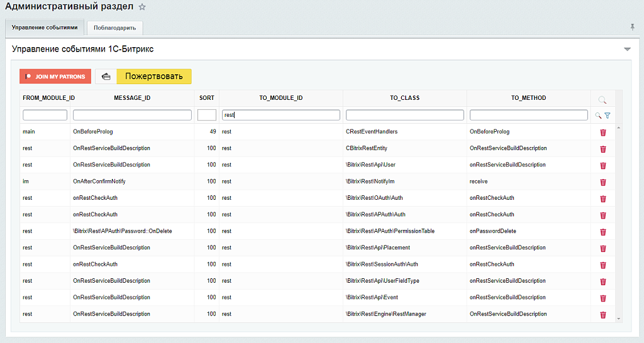Click the small search icon in filter row
The width and height of the screenshot is (644, 343).
(x=598, y=116)
